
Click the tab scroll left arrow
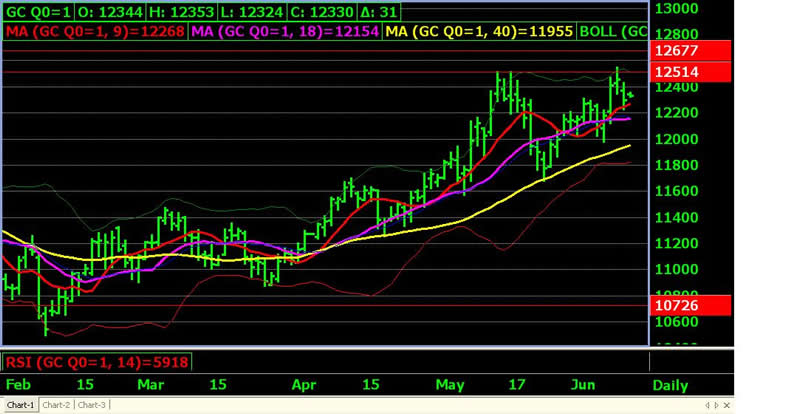pos(708,405)
